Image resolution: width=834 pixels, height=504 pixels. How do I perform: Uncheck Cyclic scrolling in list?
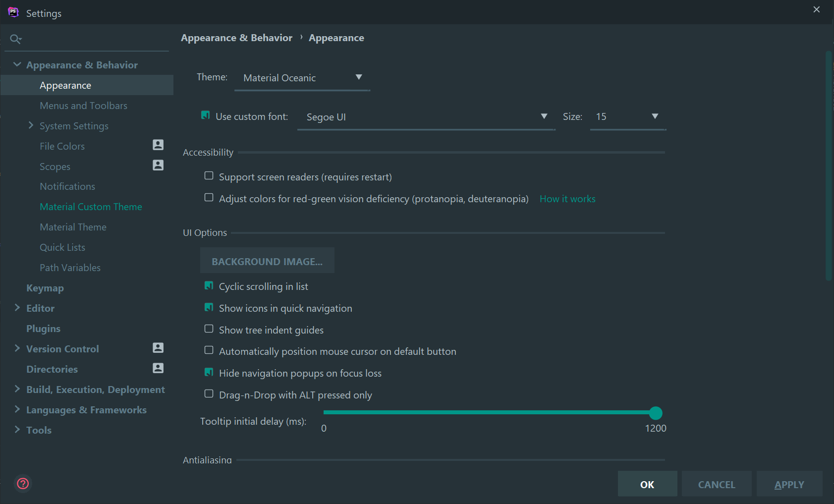point(209,286)
